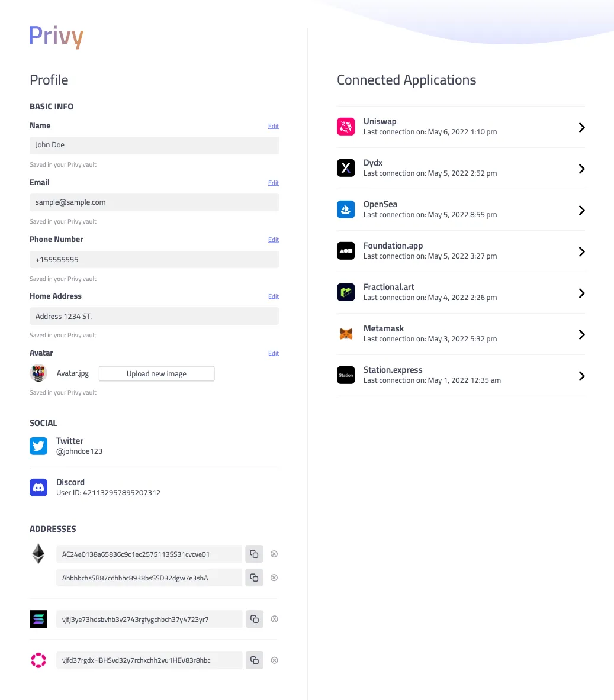The image size is (614, 700).
Task: Remove the second Ethereum address AhbhbchsSB87
Action: pos(274,578)
